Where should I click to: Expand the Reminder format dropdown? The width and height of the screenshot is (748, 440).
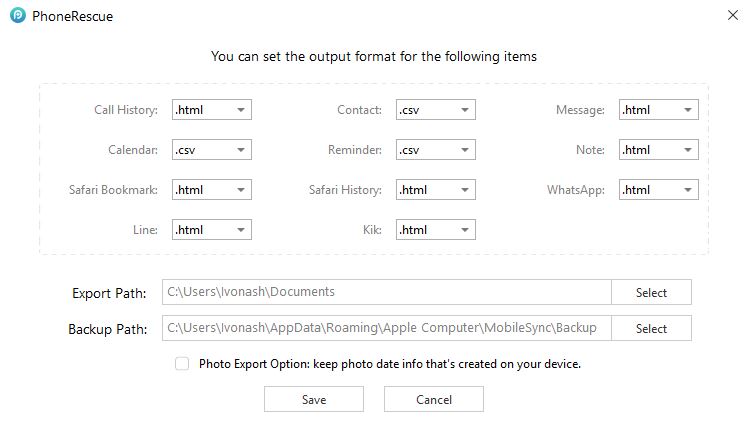click(435, 150)
